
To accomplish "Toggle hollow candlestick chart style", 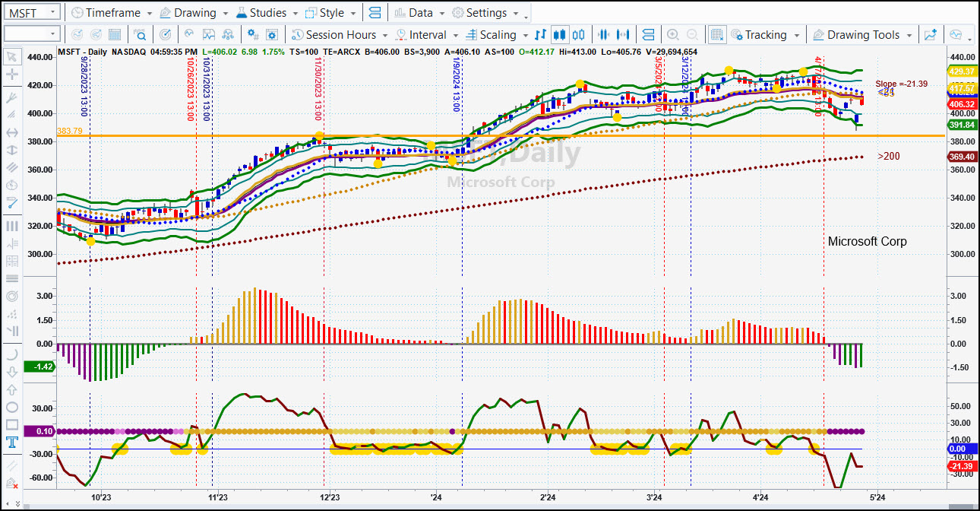I will tap(579, 35).
